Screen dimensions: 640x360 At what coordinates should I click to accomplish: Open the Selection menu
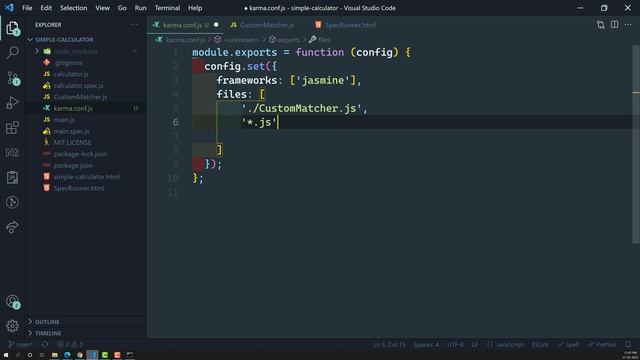point(73,8)
